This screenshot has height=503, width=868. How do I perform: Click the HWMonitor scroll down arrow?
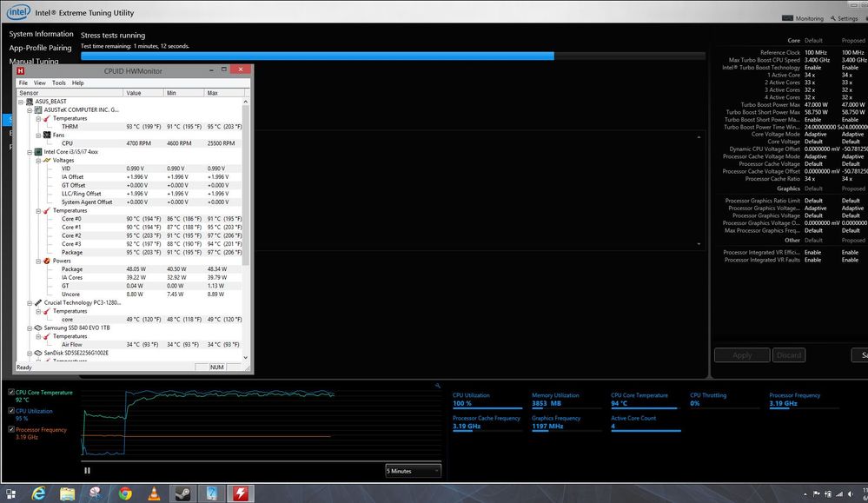click(245, 357)
